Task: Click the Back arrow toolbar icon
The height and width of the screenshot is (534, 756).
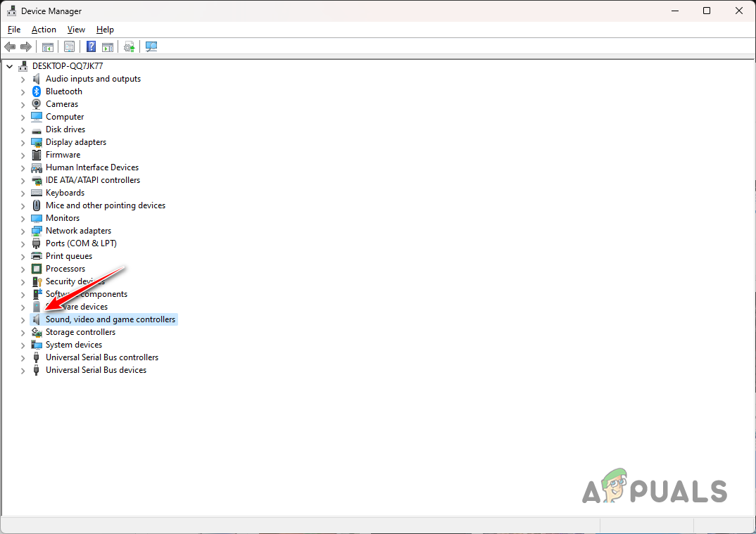Action: [x=10, y=46]
